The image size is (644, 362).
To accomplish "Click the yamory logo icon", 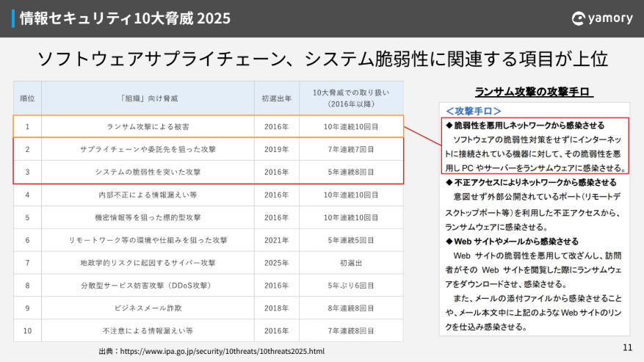I will [x=579, y=19].
